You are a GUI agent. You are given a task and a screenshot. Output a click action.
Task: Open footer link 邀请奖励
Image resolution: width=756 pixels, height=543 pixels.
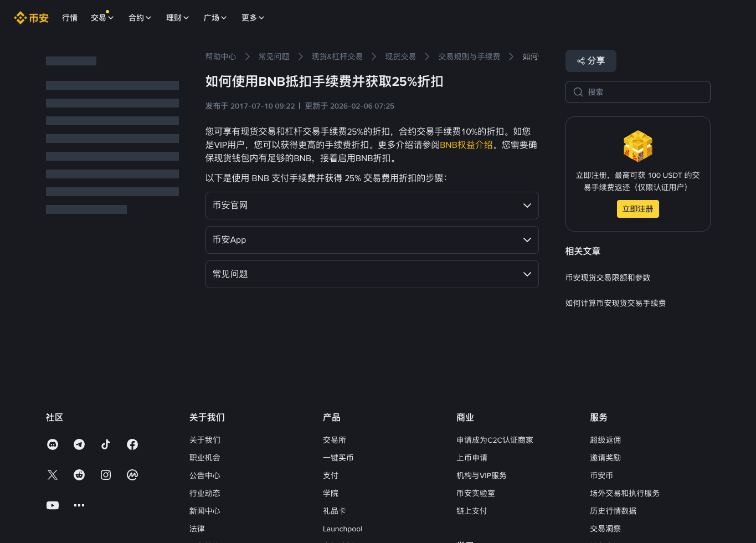(x=605, y=458)
